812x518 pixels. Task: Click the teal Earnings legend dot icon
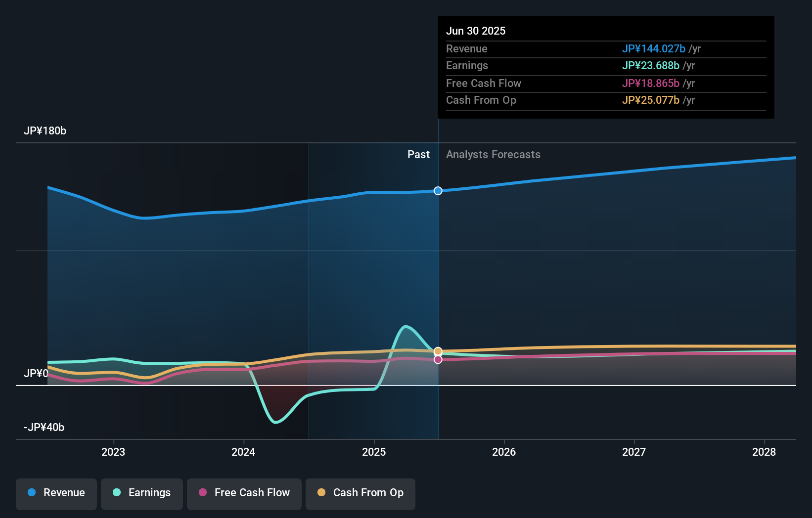[116, 493]
